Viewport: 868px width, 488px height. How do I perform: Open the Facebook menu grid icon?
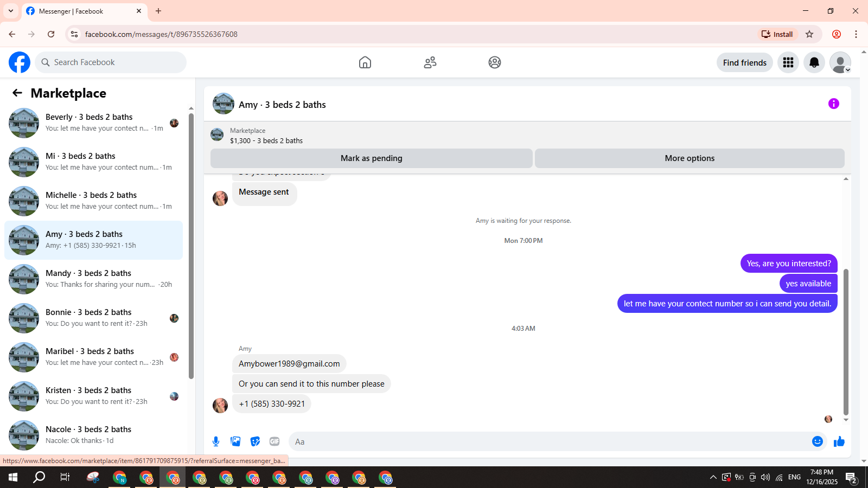coord(788,62)
